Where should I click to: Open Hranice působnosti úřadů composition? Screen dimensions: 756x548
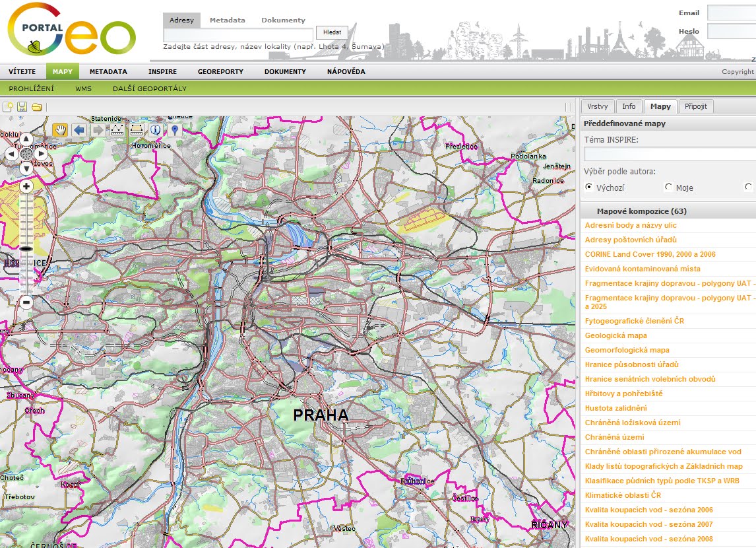tap(631, 364)
